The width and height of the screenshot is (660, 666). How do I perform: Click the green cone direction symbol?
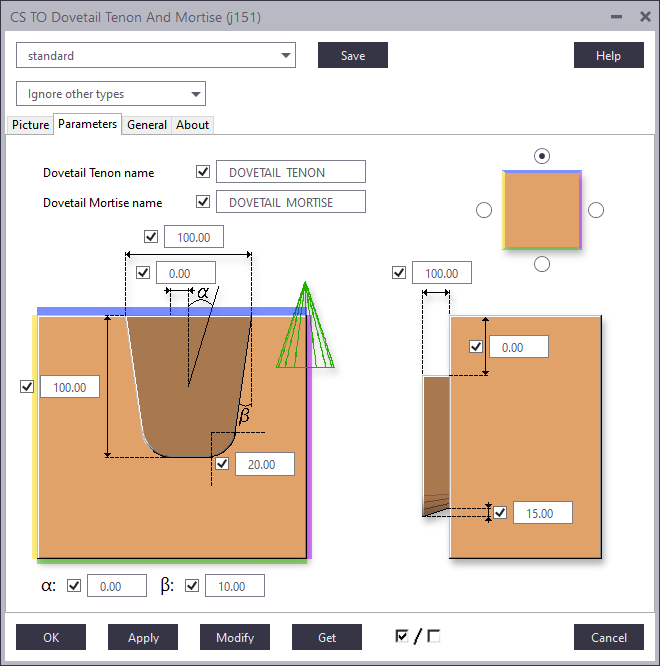click(305, 325)
